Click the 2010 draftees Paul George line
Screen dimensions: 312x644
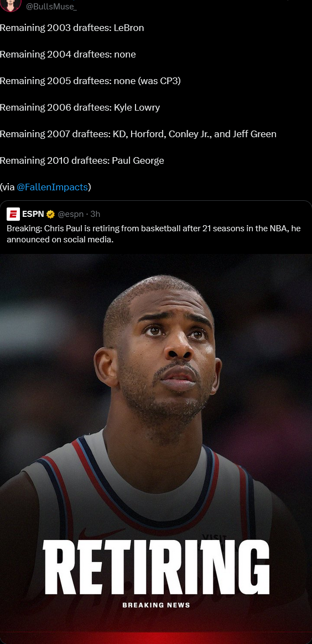pos(82,160)
